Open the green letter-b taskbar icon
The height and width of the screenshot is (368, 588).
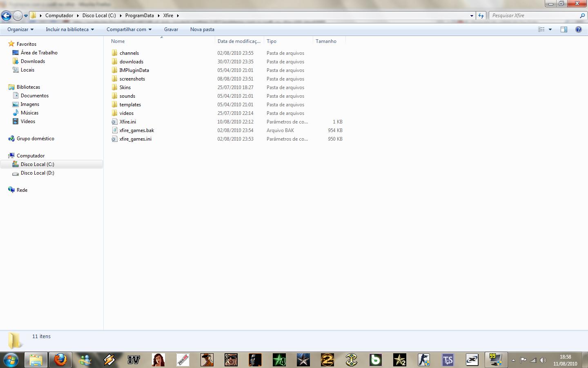tap(375, 360)
